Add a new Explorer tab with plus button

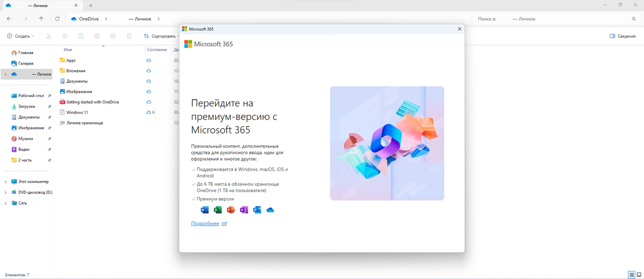coord(91,5)
